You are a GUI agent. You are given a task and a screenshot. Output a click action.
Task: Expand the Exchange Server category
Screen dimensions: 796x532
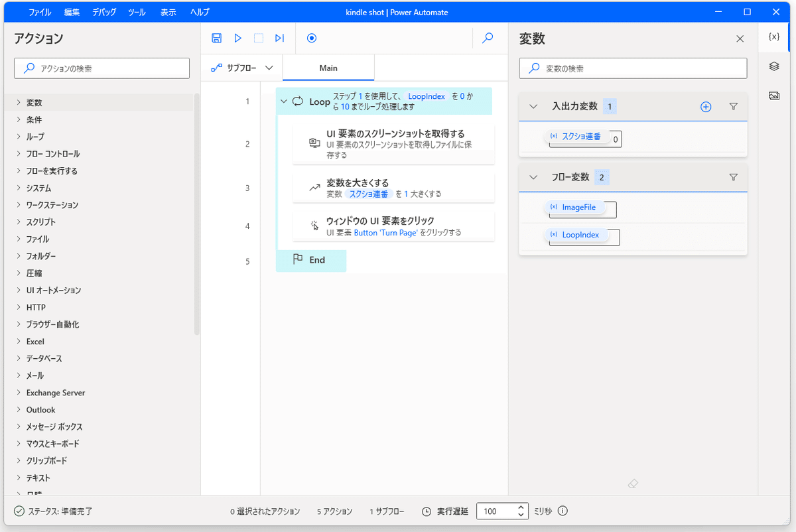(19, 393)
